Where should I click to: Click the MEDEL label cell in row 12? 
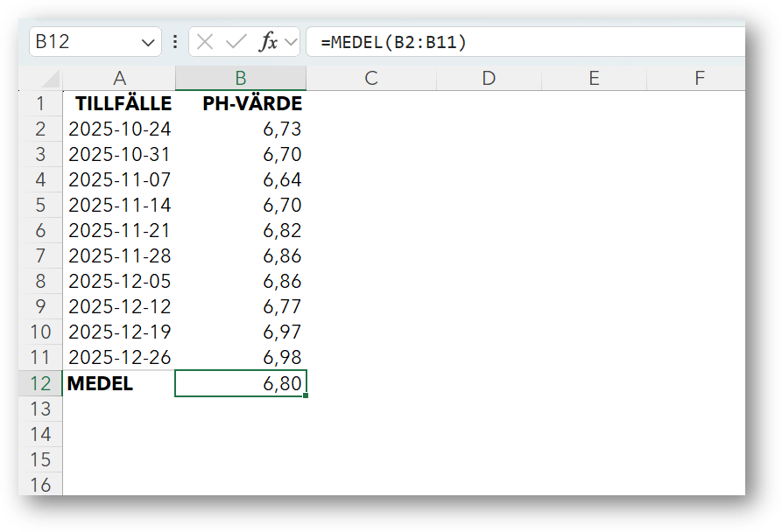tap(119, 383)
